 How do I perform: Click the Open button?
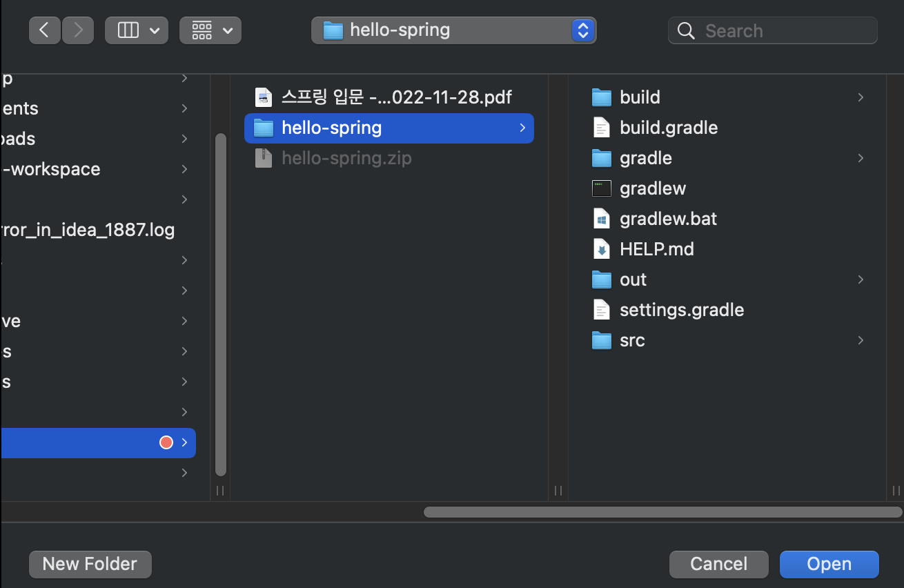click(x=829, y=564)
